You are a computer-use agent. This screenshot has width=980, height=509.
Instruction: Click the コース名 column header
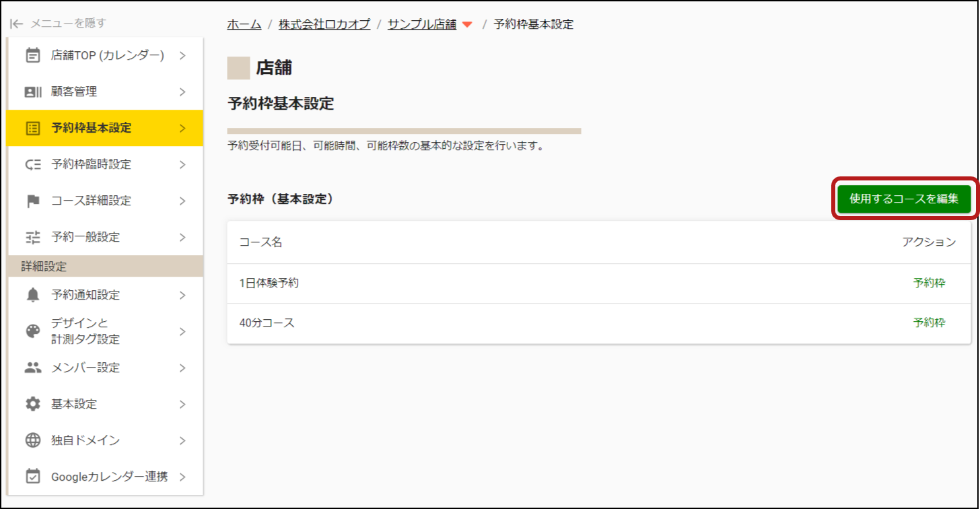click(x=260, y=242)
